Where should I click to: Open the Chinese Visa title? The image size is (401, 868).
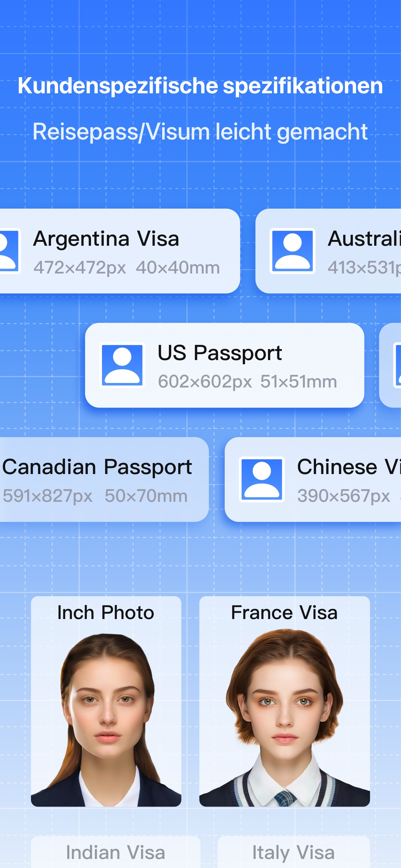pyautogui.click(x=349, y=467)
